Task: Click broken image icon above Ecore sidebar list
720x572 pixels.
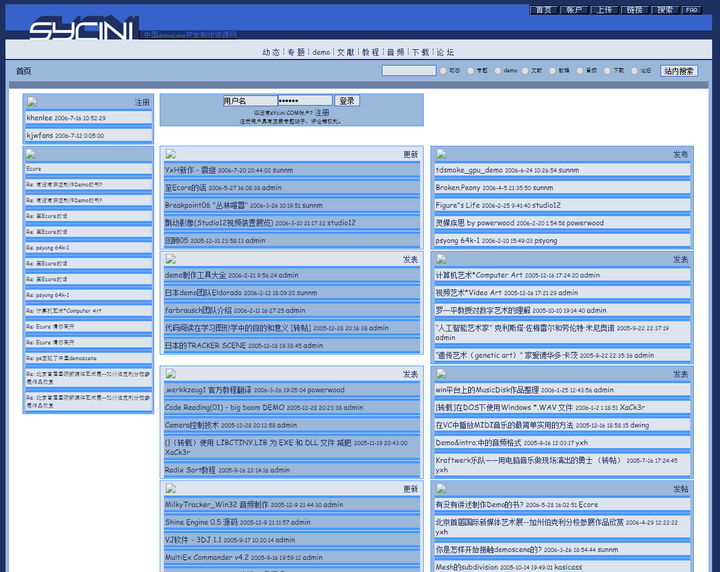Action: (32, 154)
